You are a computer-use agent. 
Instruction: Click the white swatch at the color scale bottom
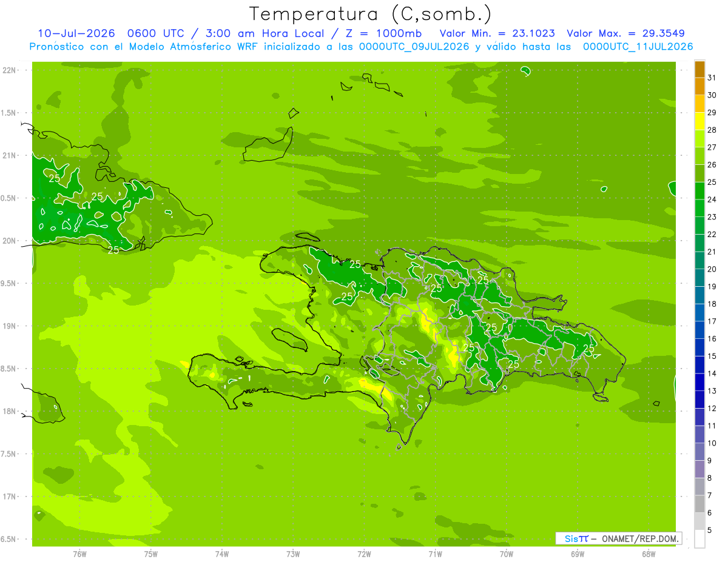699,539
